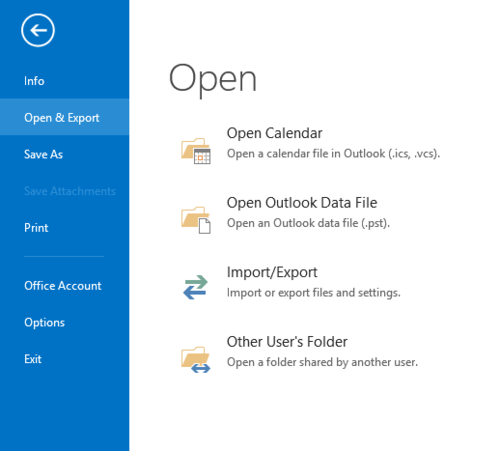Click the Import/Export arrows icon
The height and width of the screenshot is (451, 500).
(x=195, y=287)
